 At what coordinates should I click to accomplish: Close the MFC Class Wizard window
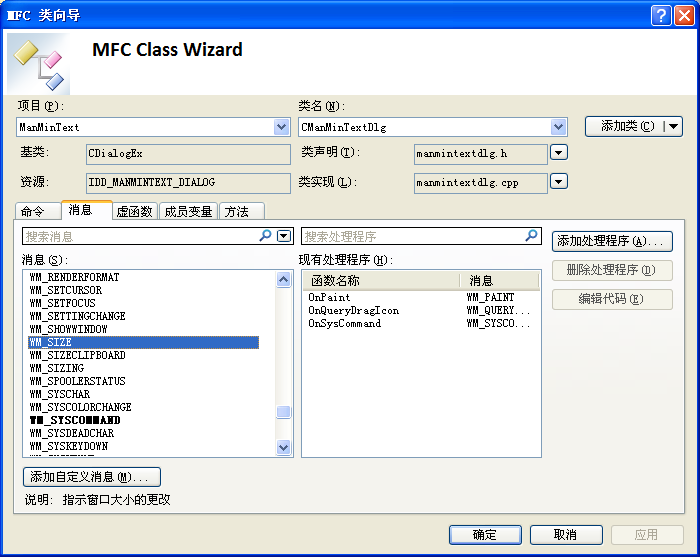coord(684,16)
